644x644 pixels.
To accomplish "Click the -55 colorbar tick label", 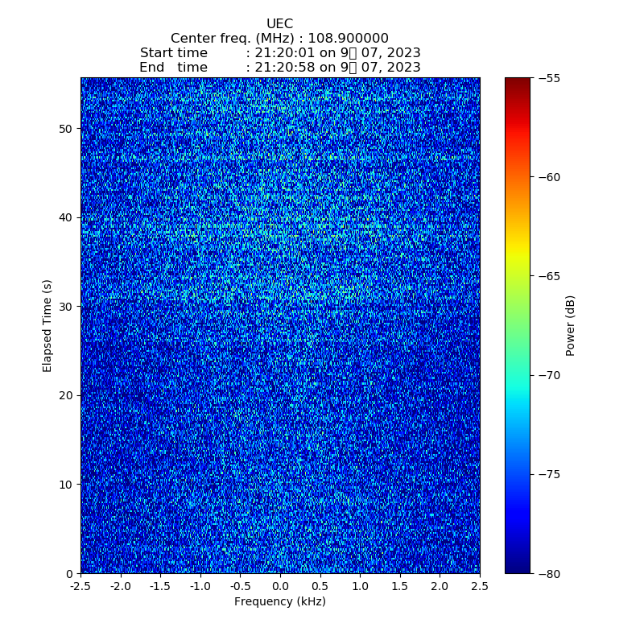I will (549, 78).
